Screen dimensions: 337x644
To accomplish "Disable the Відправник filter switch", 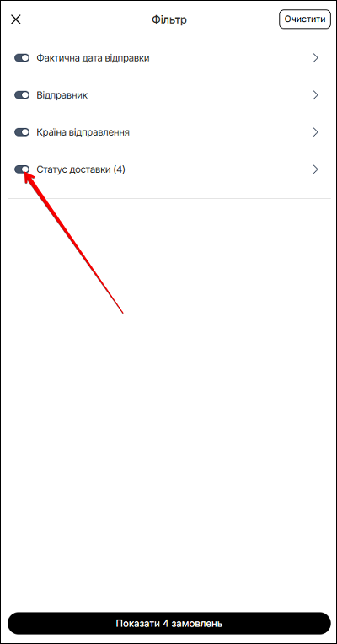I will [x=22, y=95].
